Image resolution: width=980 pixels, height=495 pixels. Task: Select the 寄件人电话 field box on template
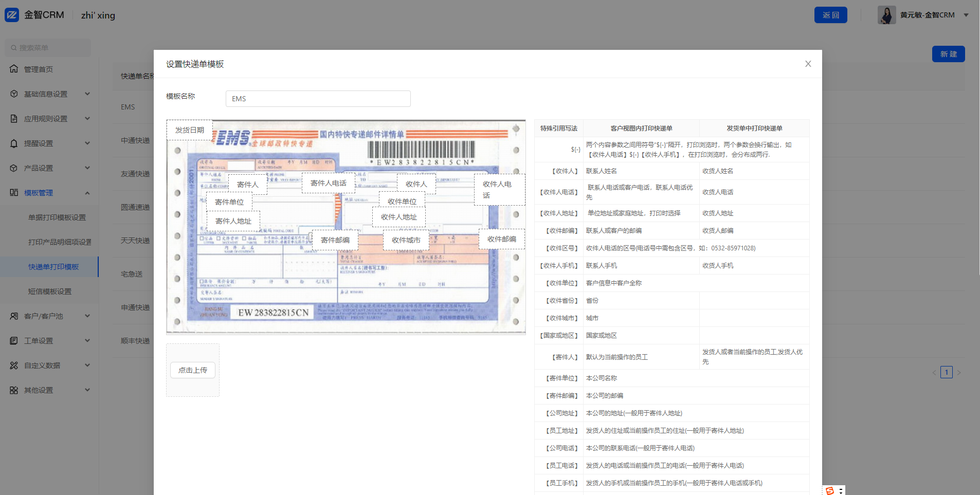click(x=329, y=183)
